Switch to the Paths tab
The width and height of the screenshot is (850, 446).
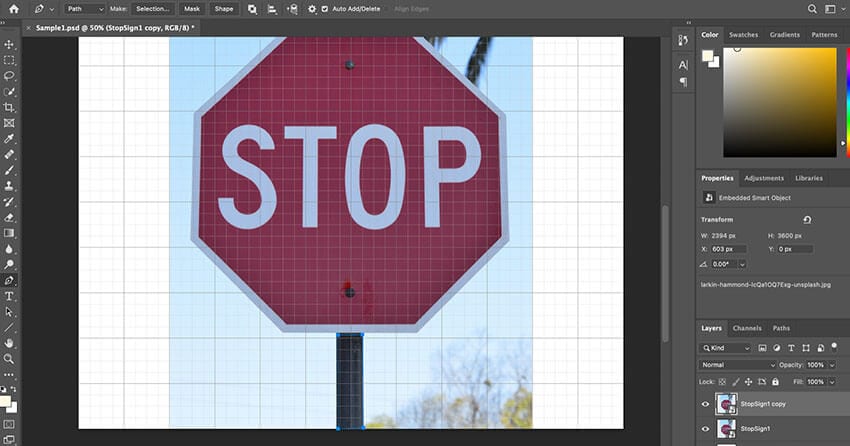[781, 328]
